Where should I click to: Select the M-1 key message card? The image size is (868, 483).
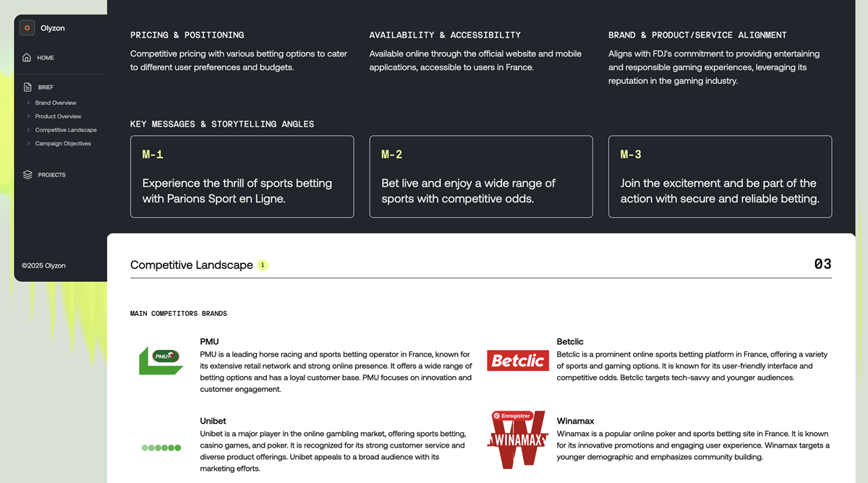tap(242, 176)
